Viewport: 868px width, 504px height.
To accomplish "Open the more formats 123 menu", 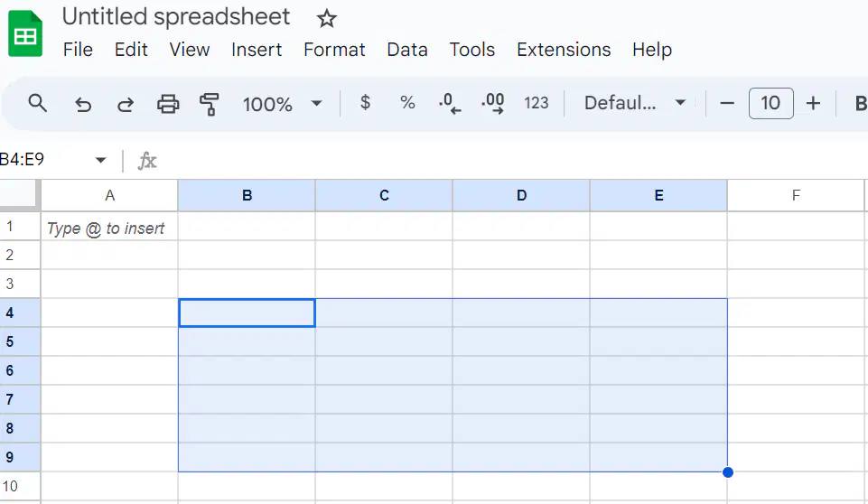I will [536, 103].
